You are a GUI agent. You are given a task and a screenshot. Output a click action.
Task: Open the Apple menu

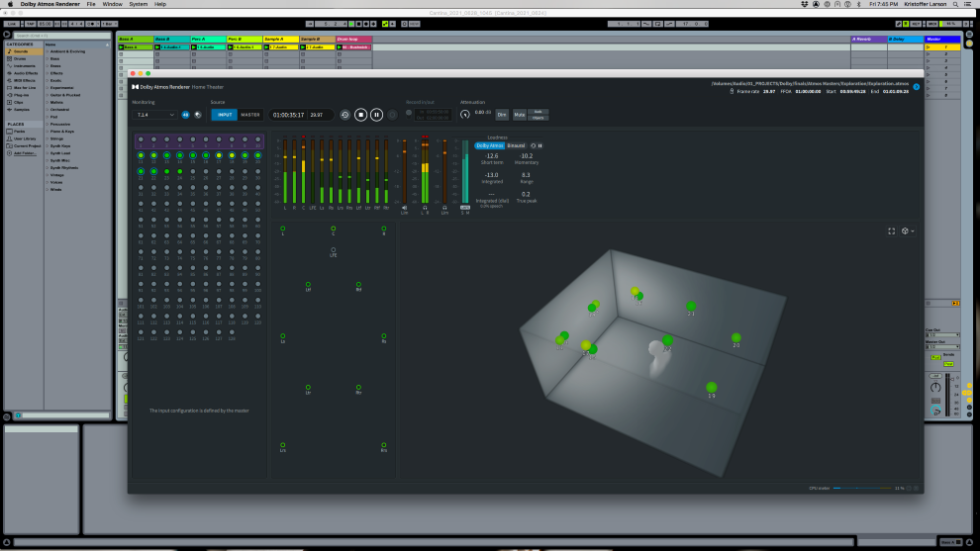point(10,4)
